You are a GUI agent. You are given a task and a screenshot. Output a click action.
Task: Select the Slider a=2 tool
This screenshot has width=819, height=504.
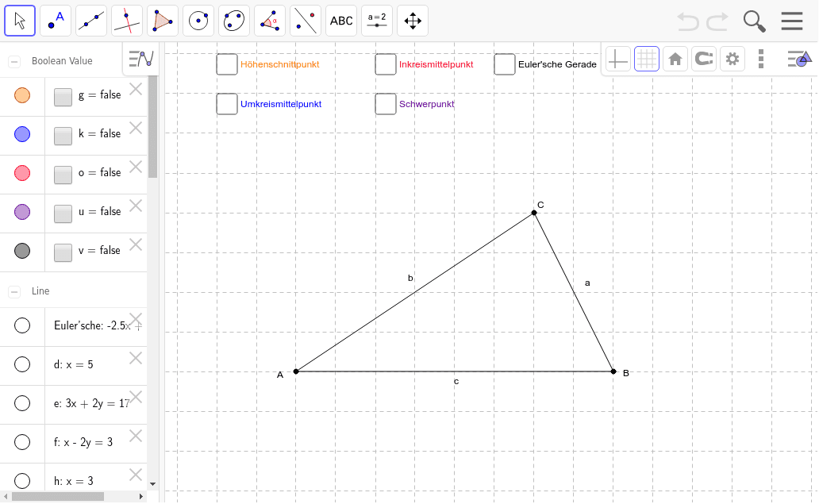[377, 21]
